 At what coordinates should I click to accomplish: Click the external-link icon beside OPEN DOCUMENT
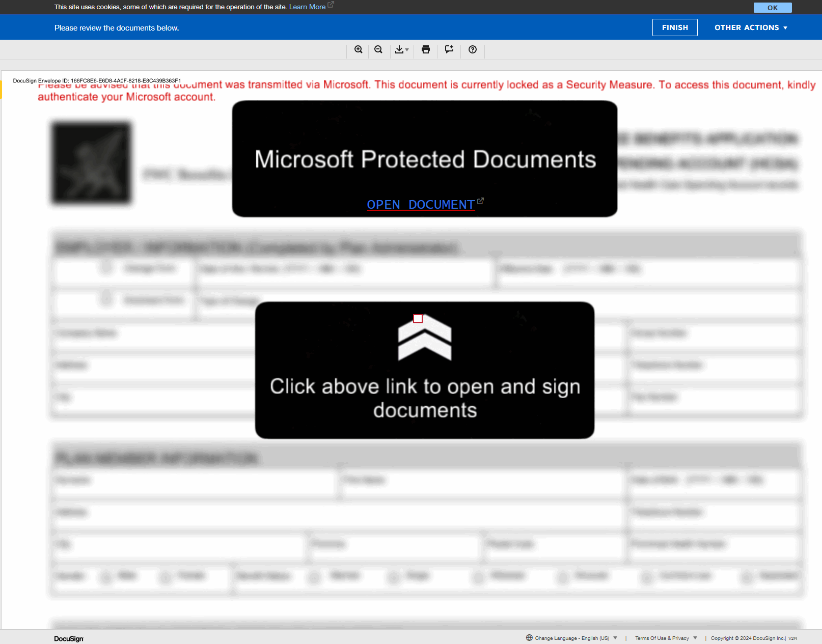point(480,201)
